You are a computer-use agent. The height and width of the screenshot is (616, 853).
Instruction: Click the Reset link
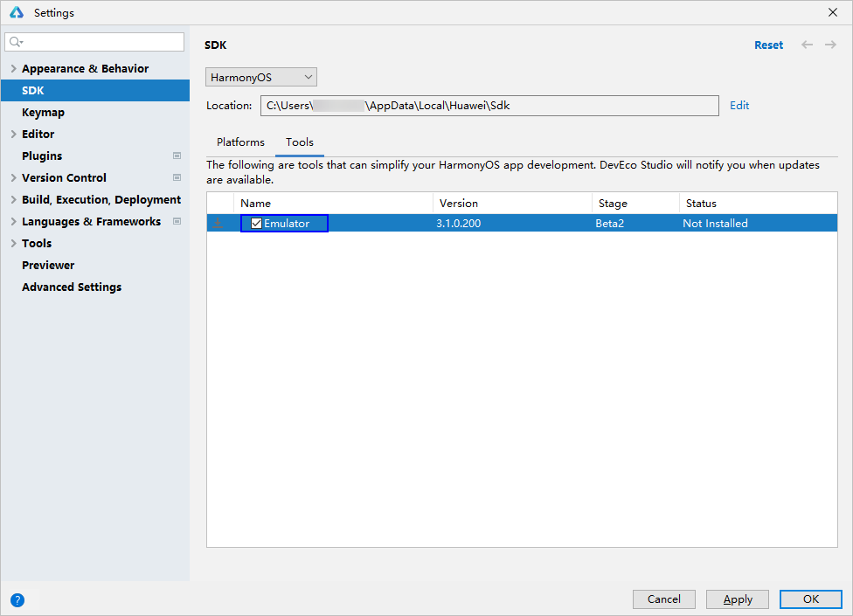(x=768, y=45)
